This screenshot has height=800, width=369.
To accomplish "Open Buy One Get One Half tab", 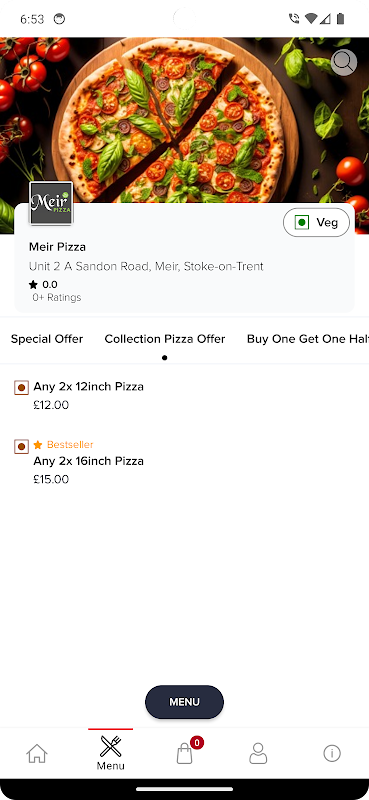I will [308, 339].
